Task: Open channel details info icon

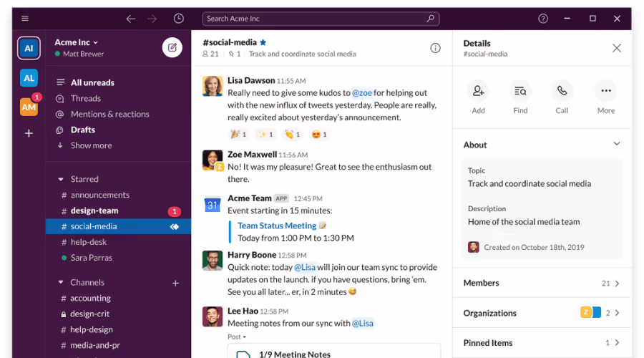Action: [435, 48]
